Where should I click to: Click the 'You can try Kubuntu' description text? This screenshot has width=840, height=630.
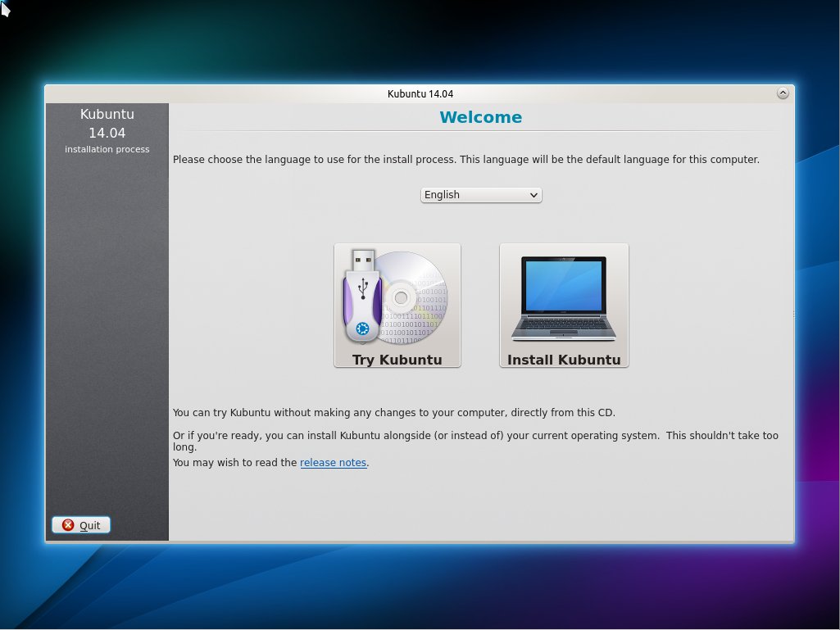(x=393, y=413)
